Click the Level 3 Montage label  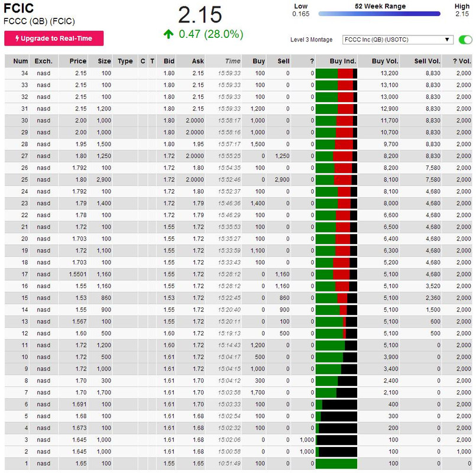point(311,40)
